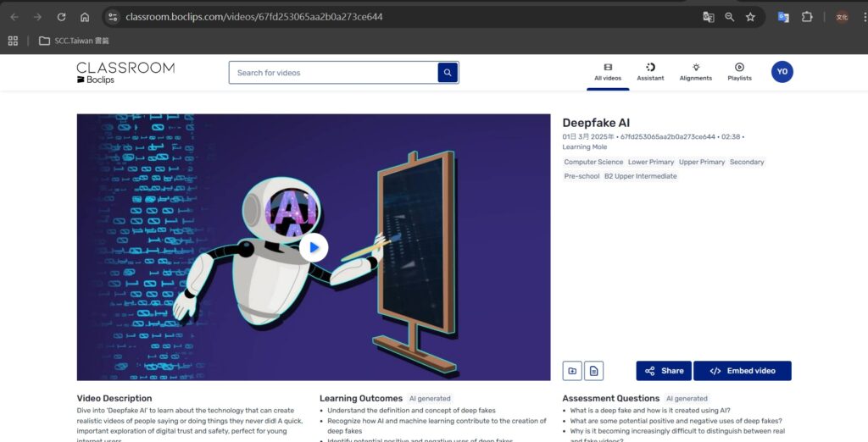868x442 pixels.
Task: Click the Classroom Boclips logo
Action: point(125,72)
